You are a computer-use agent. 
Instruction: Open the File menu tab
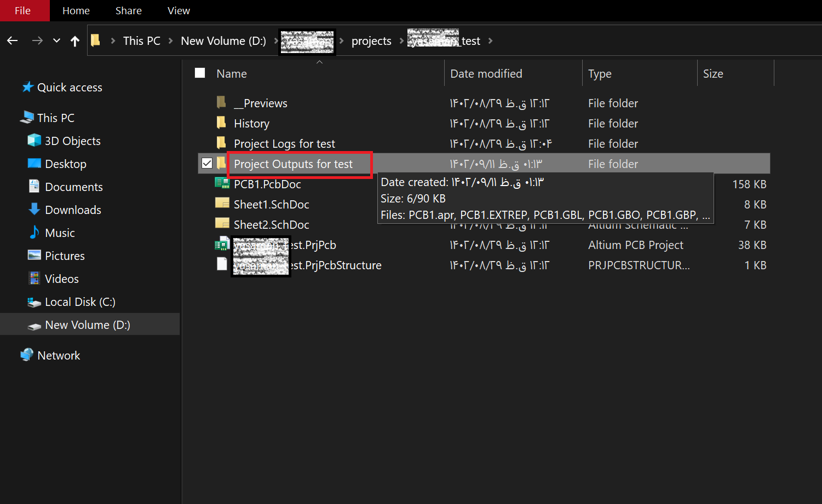[23, 10]
